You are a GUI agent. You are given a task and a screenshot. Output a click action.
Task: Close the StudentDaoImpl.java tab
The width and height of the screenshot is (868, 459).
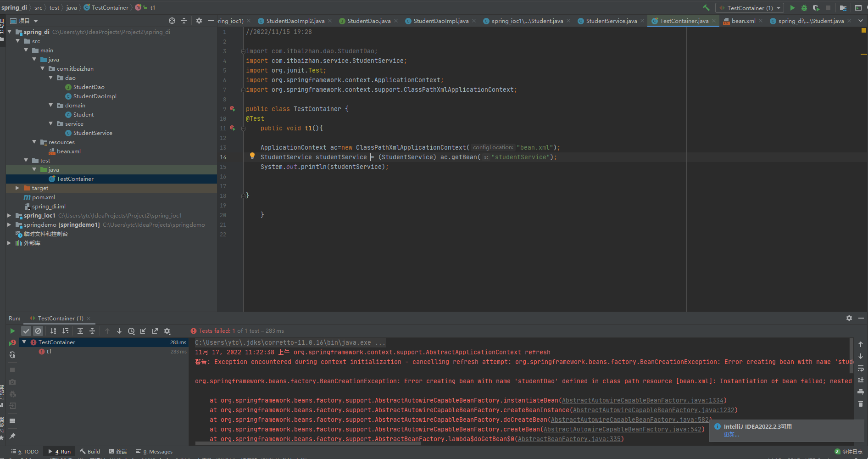tap(474, 21)
